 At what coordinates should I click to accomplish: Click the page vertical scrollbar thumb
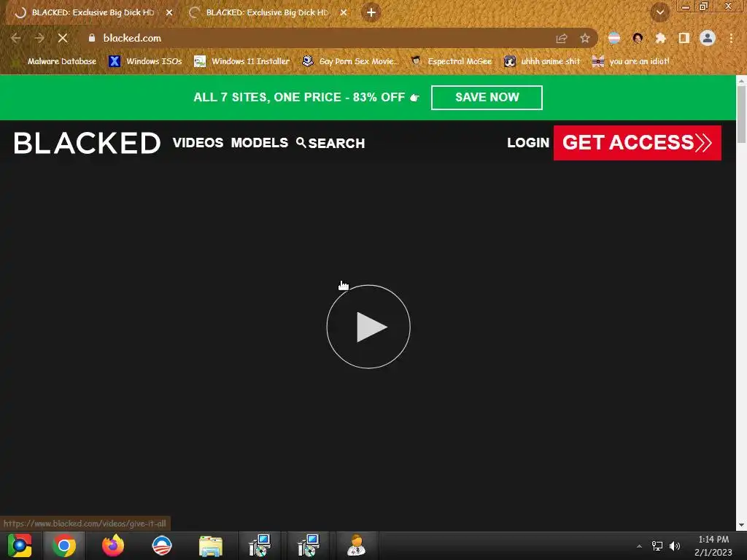tap(741, 114)
